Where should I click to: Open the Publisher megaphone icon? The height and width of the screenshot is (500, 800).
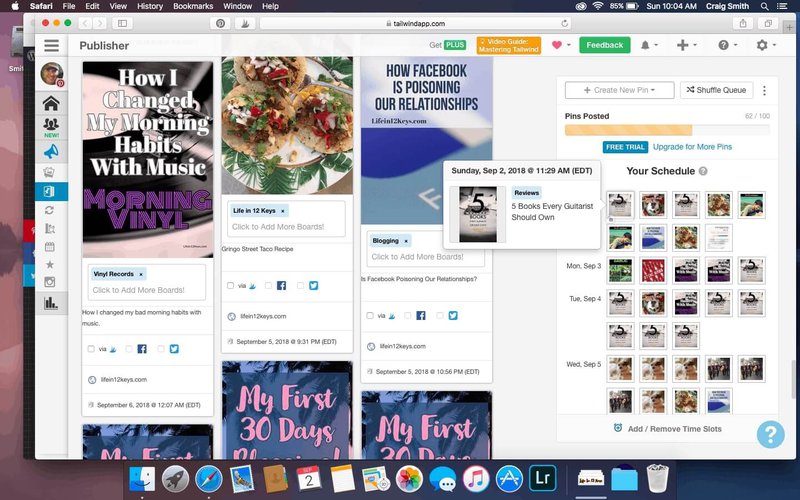(51, 152)
